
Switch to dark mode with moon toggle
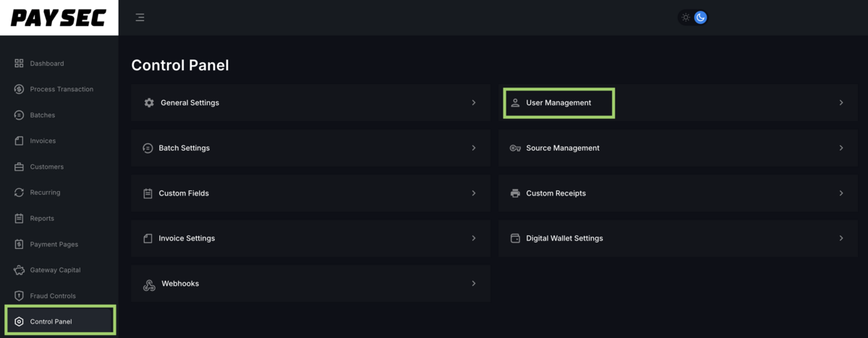700,17
